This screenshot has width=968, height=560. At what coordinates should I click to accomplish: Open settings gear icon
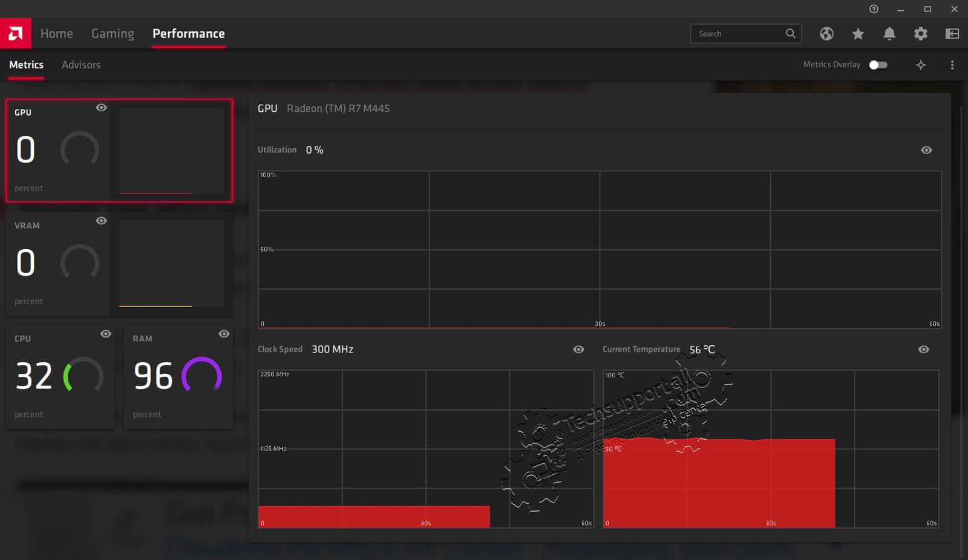click(x=921, y=34)
